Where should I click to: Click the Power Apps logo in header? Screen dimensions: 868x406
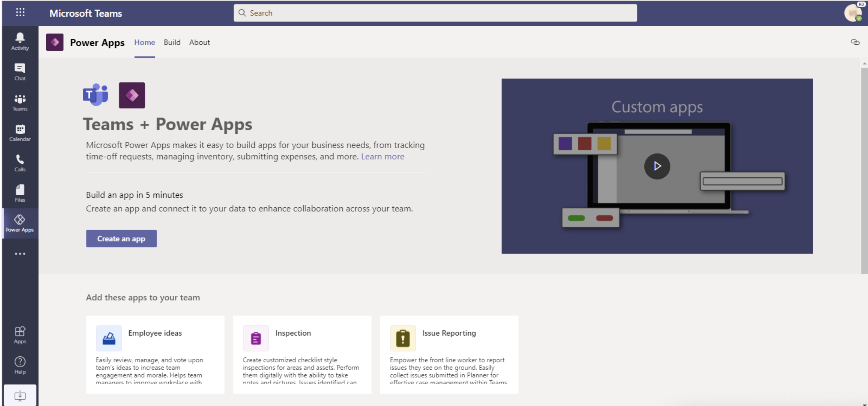55,42
